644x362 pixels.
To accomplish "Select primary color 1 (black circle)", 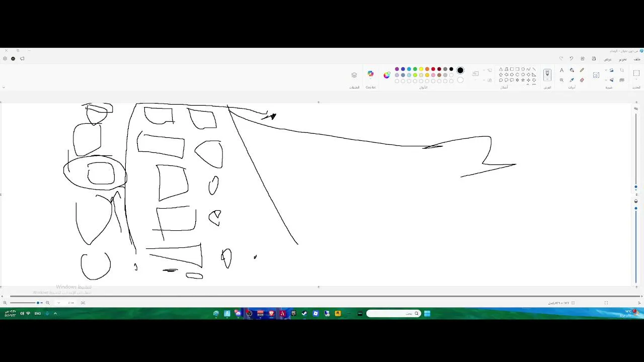I will (460, 70).
